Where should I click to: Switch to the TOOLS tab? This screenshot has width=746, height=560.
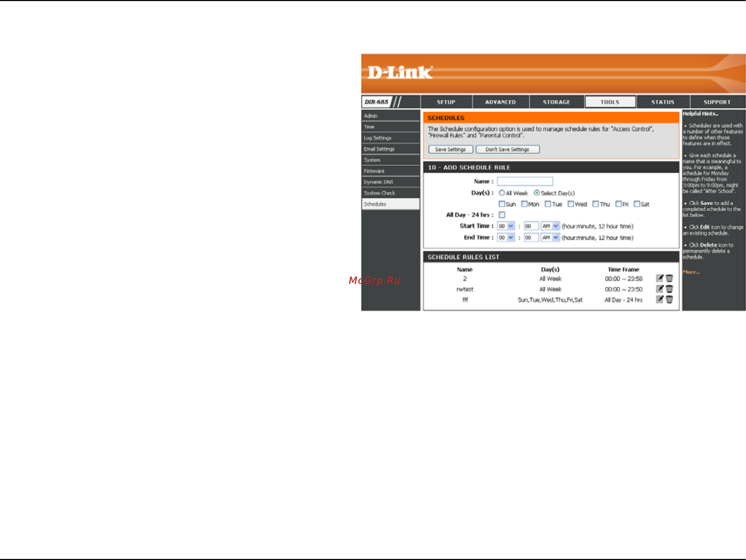(x=610, y=102)
